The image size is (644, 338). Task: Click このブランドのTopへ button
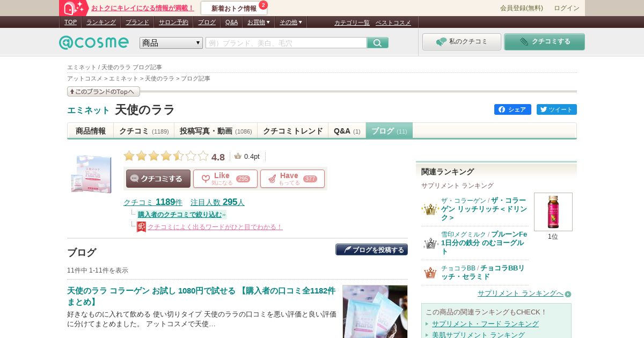(x=104, y=92)
